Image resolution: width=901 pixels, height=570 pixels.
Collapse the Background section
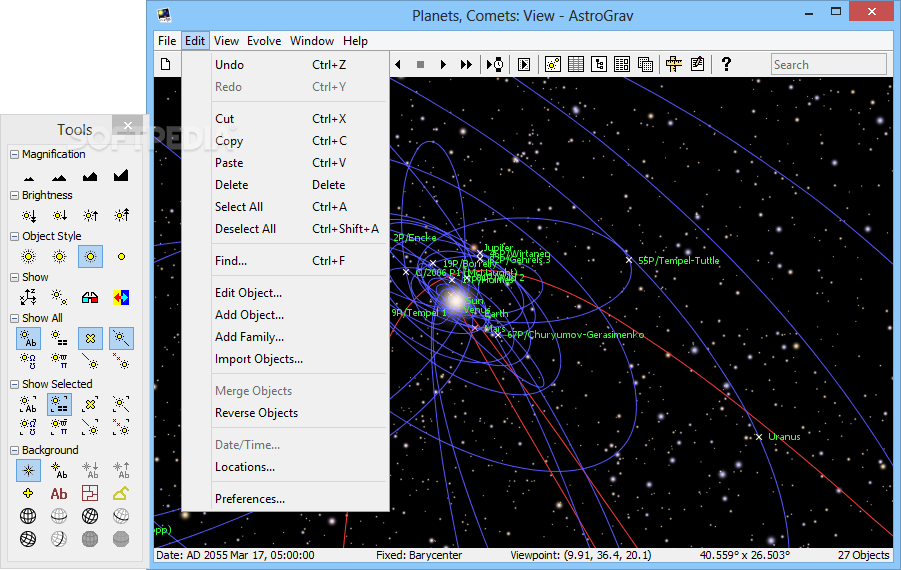(14, 450)
